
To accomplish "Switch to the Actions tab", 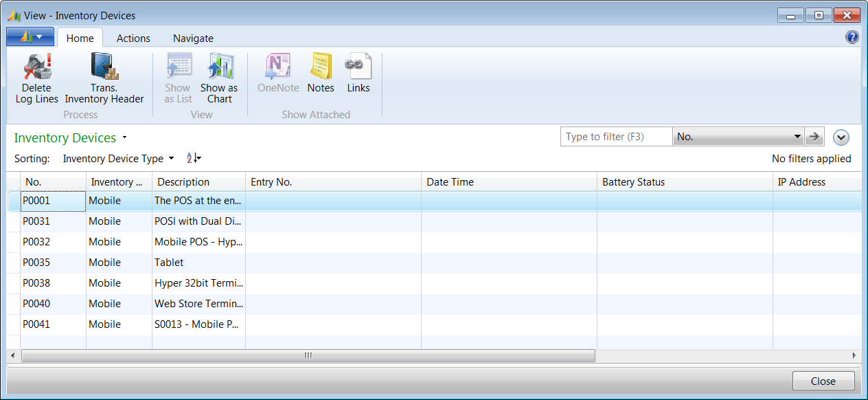I will [x=133, y=38].
